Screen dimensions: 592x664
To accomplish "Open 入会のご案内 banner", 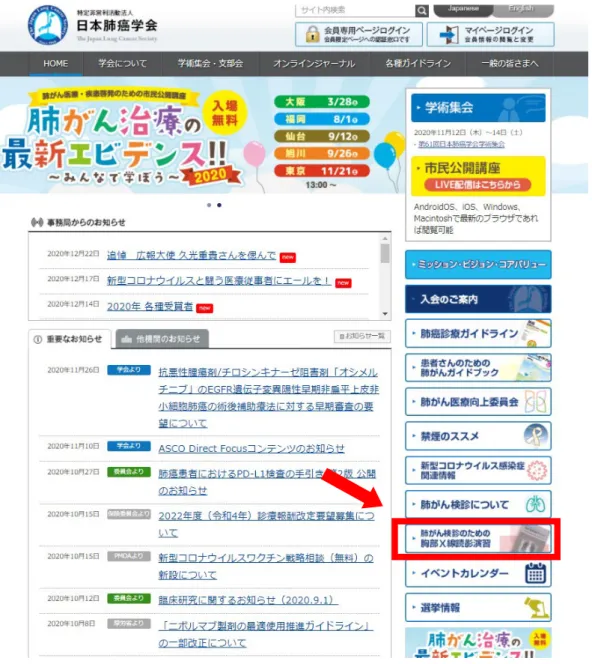I will tap(478, 299).
